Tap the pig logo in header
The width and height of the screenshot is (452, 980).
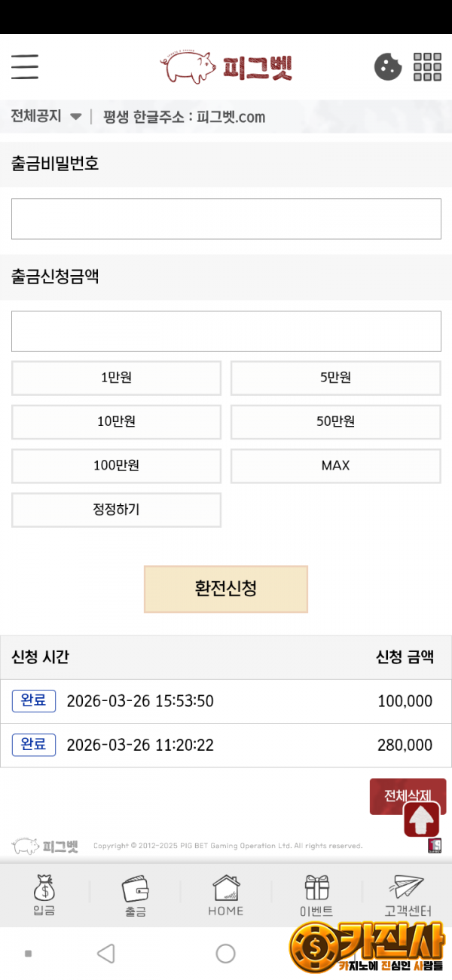(x=226, y=67)
